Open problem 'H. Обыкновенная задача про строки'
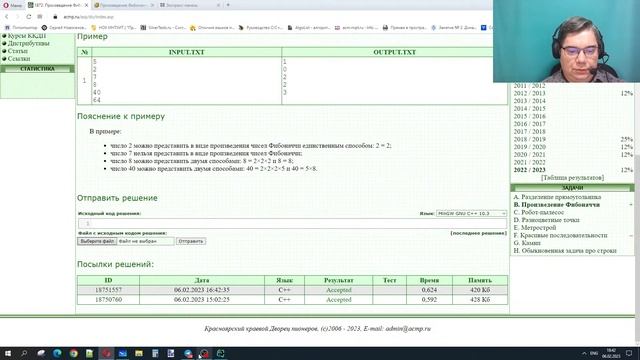The width and height of the screenshot is (640, 360). [x=565, y=251]
